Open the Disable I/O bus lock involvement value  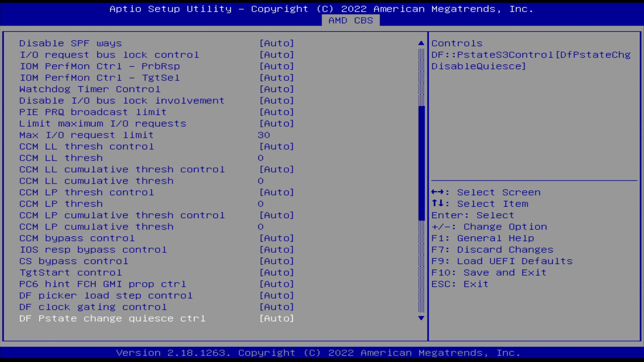click(x=277, y=101)
